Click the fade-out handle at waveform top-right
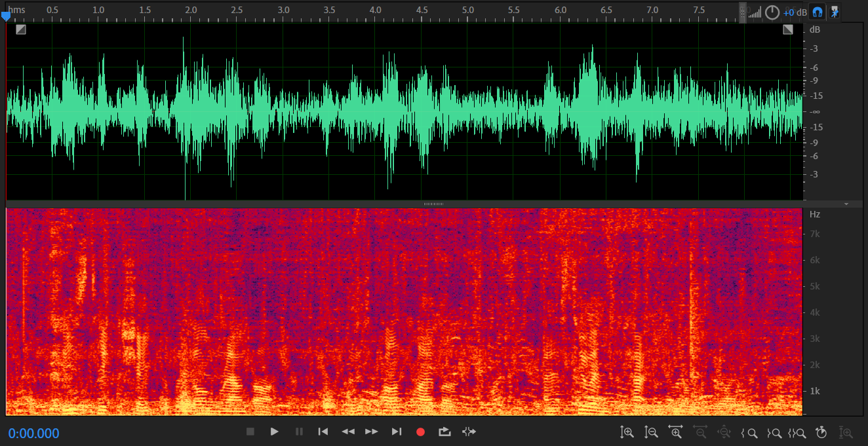The width and height of the screenshot is (868, 446). tap(788, 29)
